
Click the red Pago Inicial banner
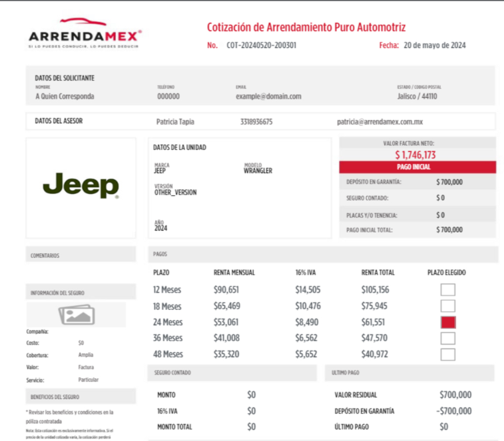417,167
